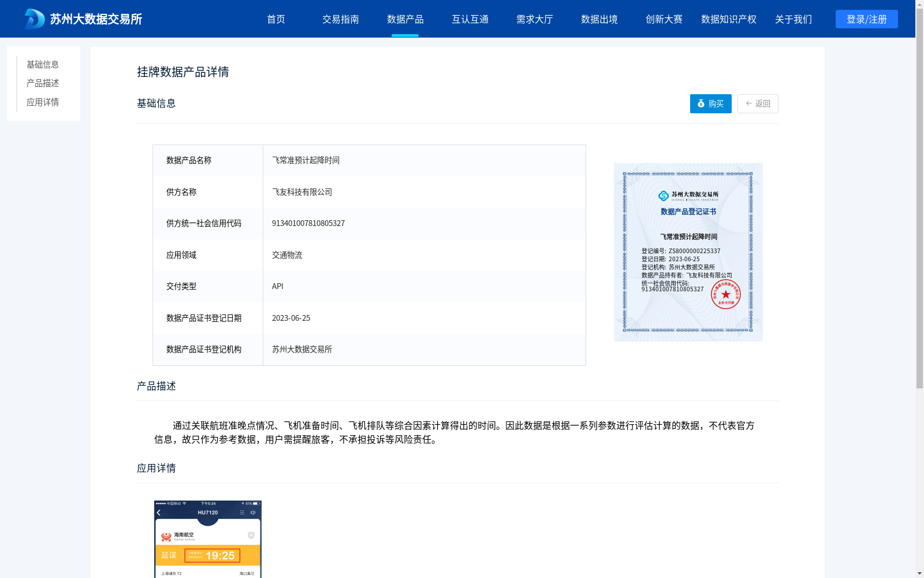This screenshot has height=578, width=924.
Task: Click the vertical scrollbar thumb
Action: tap(919, 198)
